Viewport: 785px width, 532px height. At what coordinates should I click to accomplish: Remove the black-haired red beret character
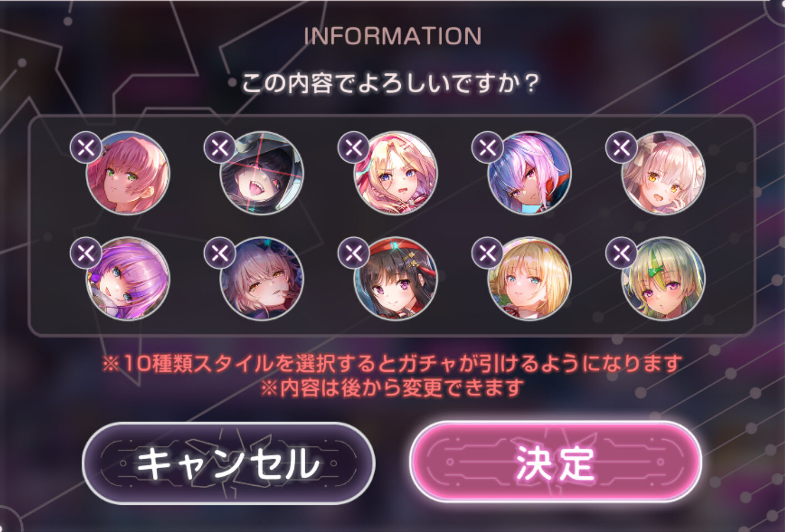(x=354, y=253)
